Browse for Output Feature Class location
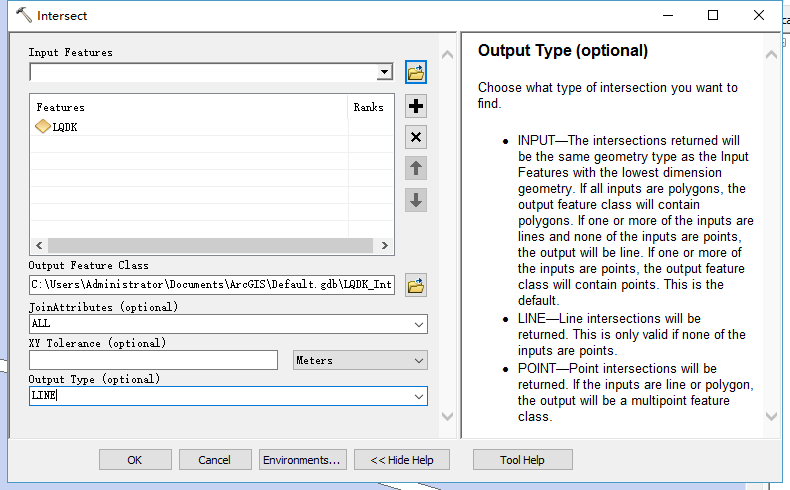The height and width of the screenshot is (490, 790). point(416,286)
